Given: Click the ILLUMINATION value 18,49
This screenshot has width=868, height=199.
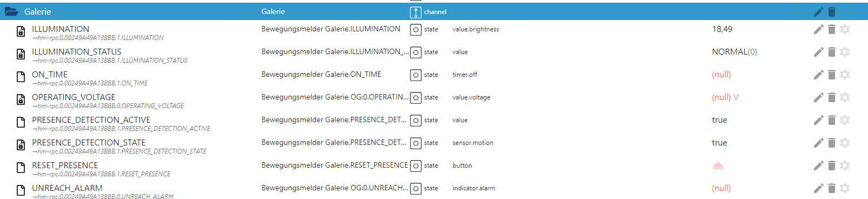Looking at the screenshot, I should click(x=722, y=29).
